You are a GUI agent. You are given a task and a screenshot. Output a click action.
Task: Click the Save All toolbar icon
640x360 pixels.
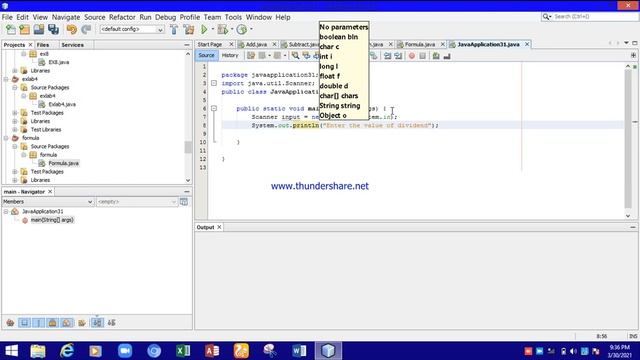point(53,29)
